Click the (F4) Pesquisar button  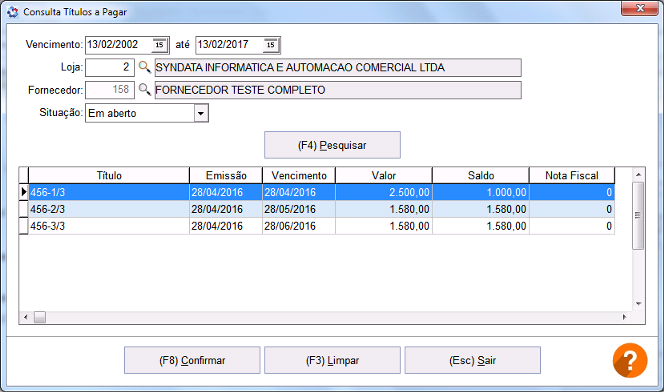[x=332, y=145]
